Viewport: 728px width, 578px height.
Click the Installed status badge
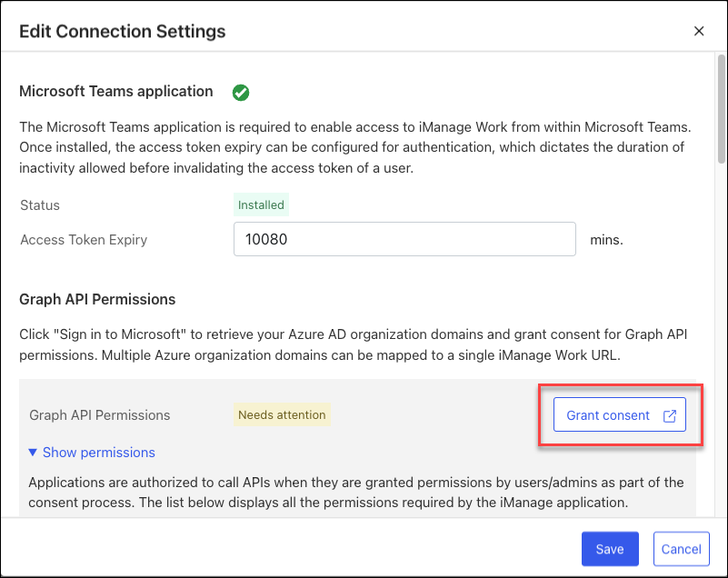(261, 204)
